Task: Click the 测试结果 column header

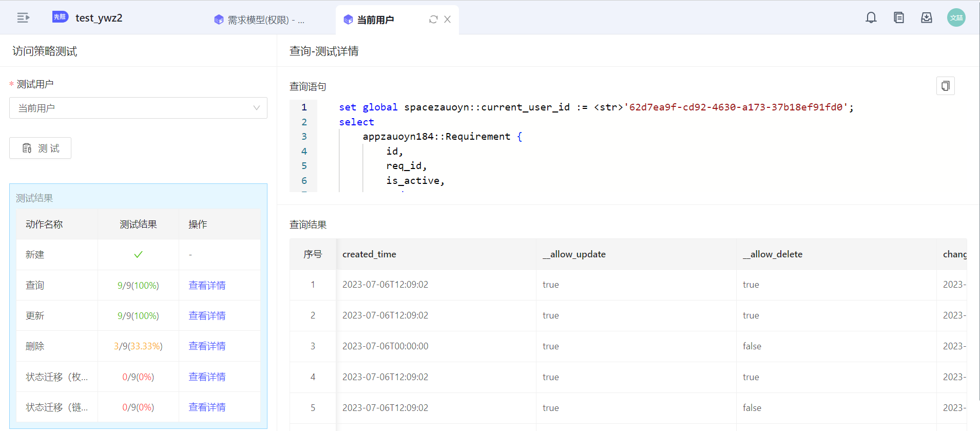Action: [x=138, y=224]
